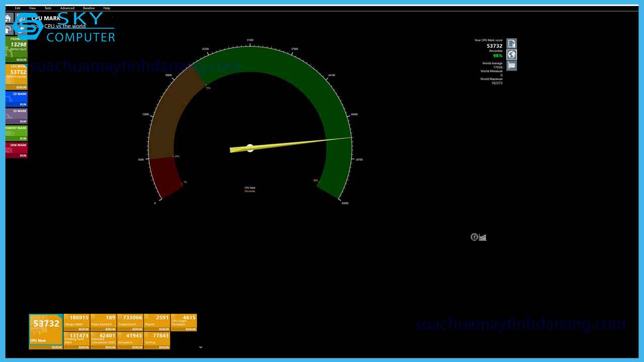Select the Sorting tile 77843
644x362 pixels.
coord(157,338)
